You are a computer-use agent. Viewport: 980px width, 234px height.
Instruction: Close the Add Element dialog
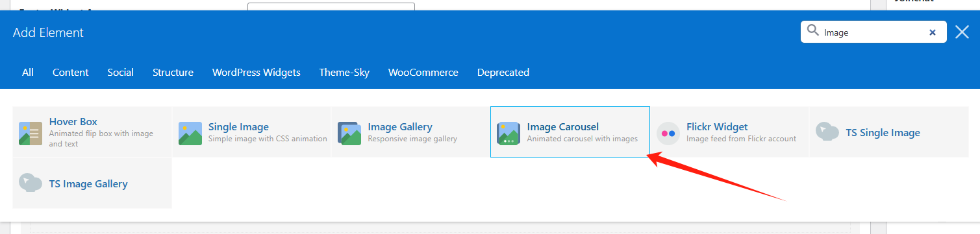point(962,32)
